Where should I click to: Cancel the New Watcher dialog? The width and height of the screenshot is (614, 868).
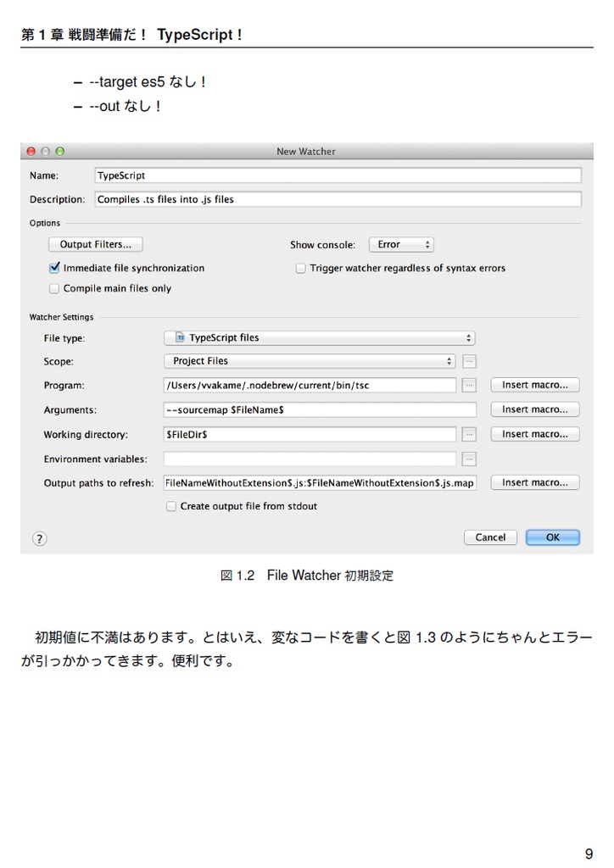click(490, 537)
